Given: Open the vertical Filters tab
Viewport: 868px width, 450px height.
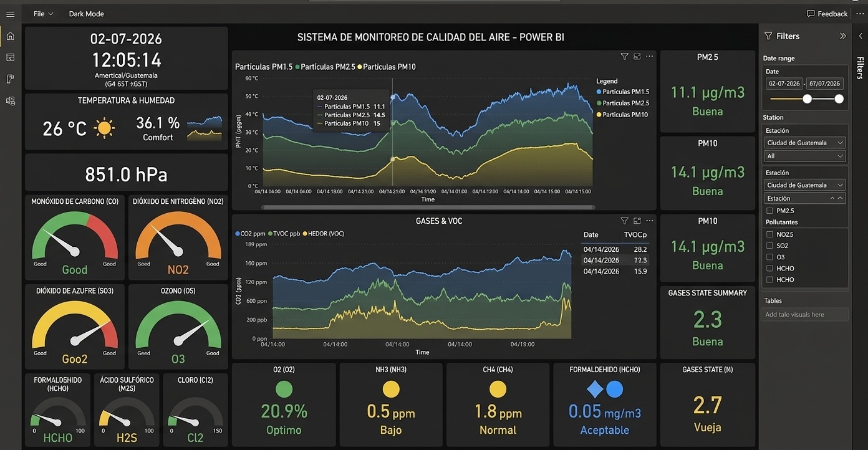Looking at the screenshot, I should click(860, 68).
